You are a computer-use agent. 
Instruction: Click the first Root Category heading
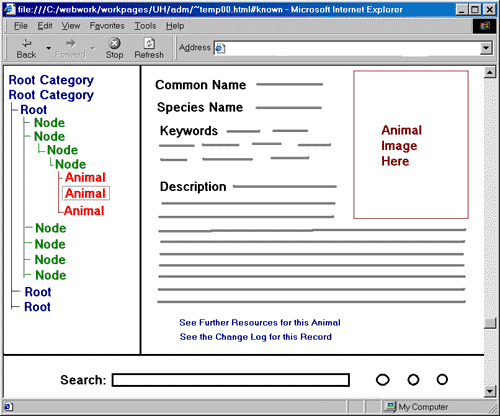click(51, 80)
